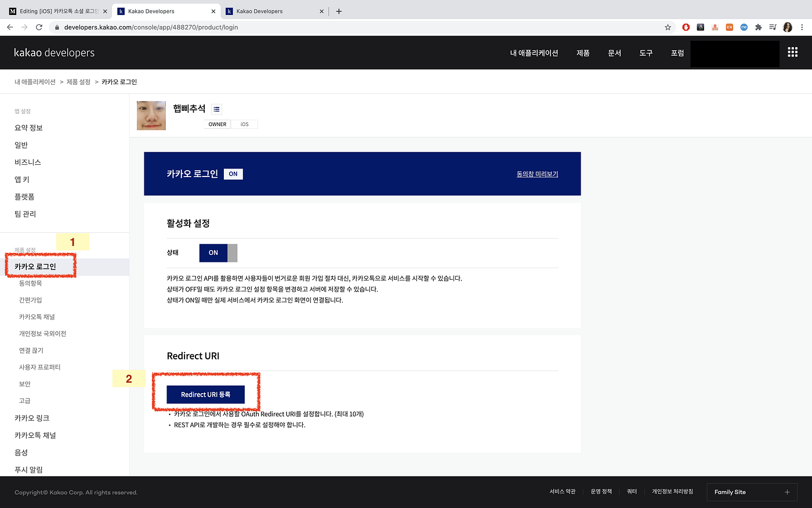Bookmark this page with the star icon
The width and height of the screenshot is (812, 508).
668,27
